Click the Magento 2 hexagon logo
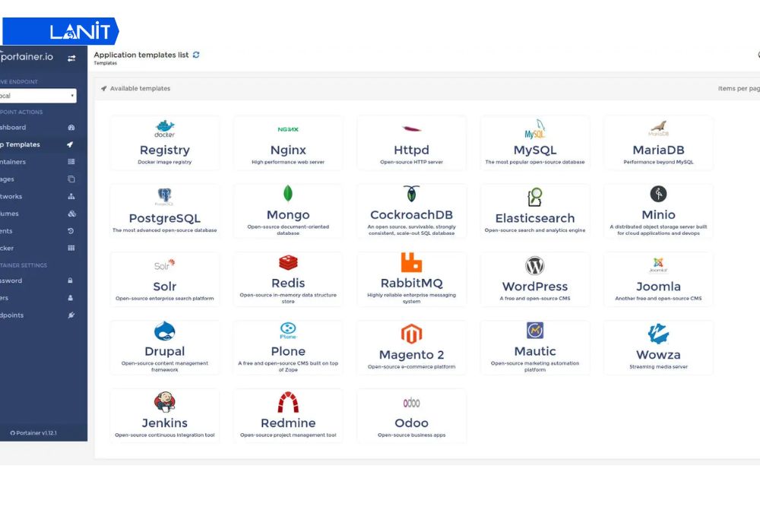This screenshot has height=532, width=760. coord(411,334)
